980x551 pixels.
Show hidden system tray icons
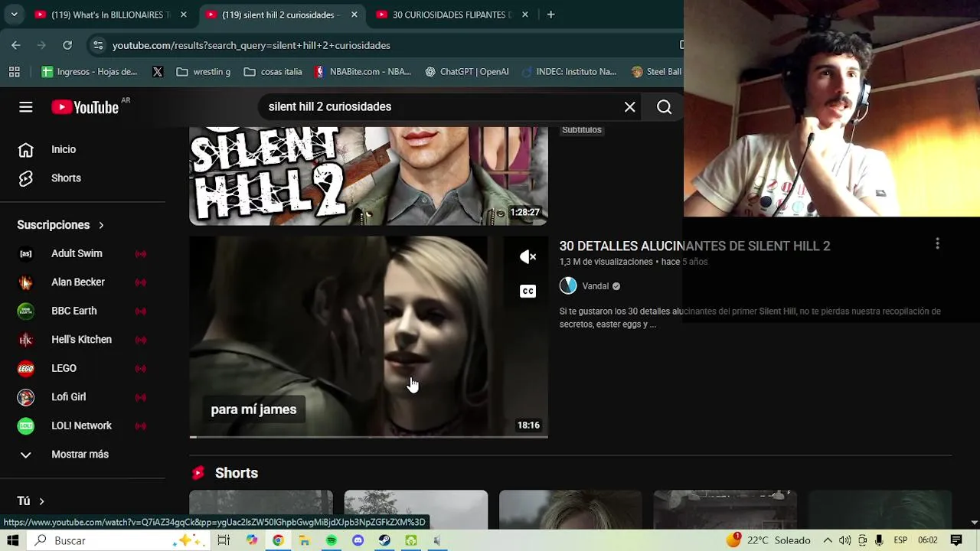[828, 540]
